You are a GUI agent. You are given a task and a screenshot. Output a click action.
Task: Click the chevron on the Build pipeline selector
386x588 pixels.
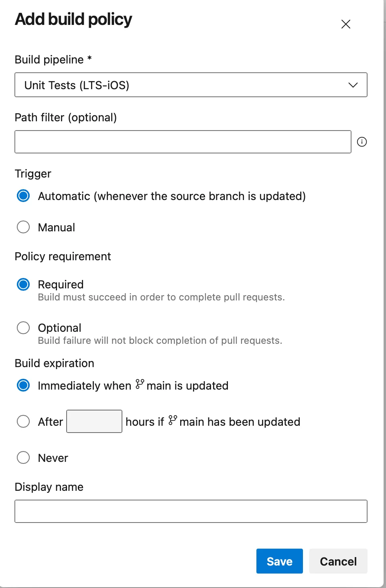[353, 85]
